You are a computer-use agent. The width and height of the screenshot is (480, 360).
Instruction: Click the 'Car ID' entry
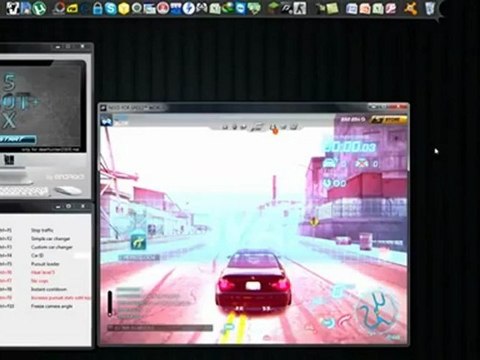tap(37, 255)
